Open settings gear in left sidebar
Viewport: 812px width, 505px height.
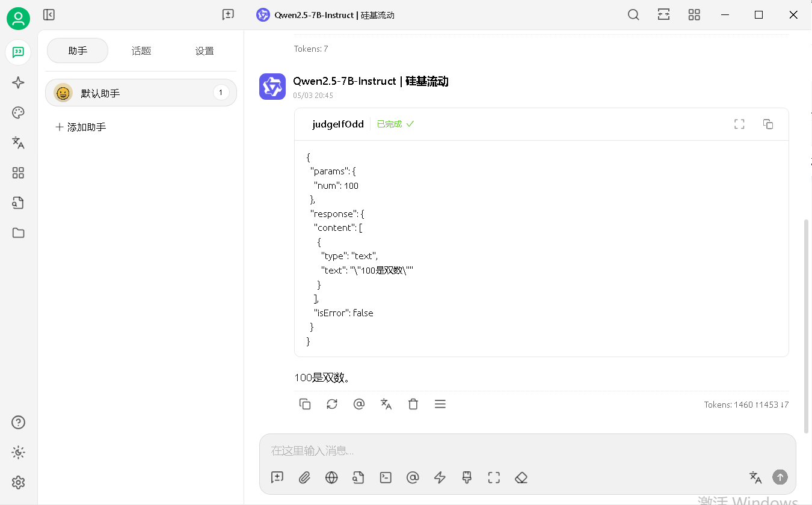point(19,483)
